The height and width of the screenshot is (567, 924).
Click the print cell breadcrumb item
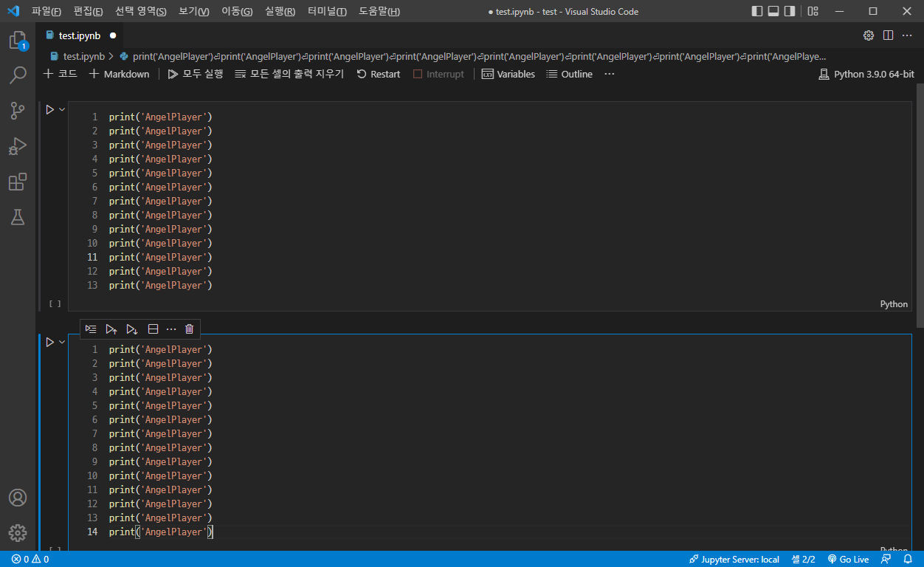[x=472, y=56]
